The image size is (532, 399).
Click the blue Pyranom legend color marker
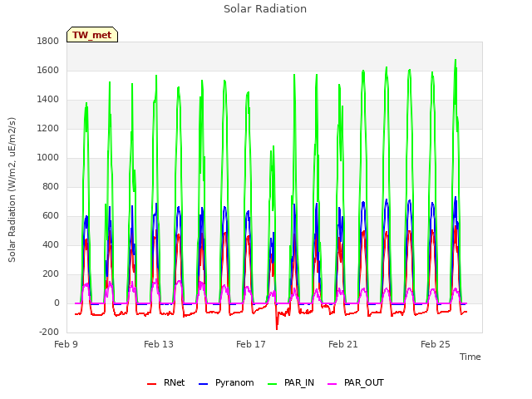pos(203,384)
